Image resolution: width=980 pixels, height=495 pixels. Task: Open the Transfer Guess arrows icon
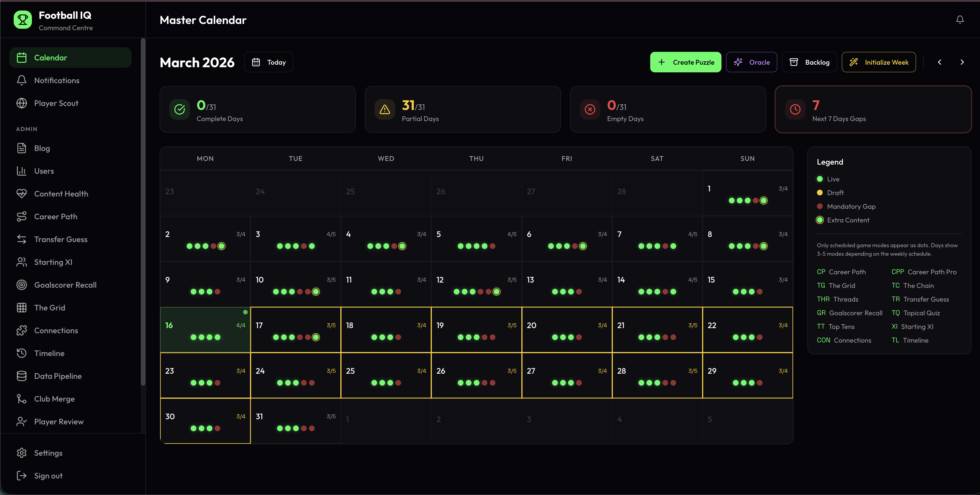click(22, 239)
